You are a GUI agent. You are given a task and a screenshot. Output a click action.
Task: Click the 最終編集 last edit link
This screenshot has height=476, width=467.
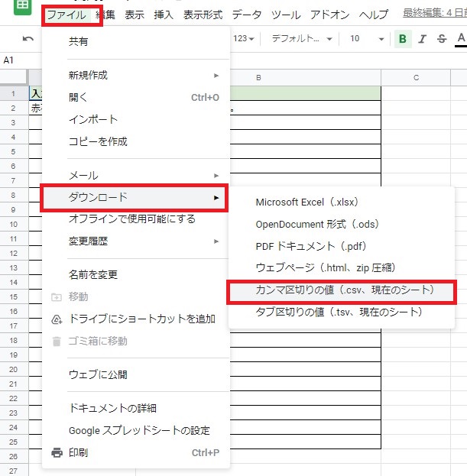pos(434,14)
